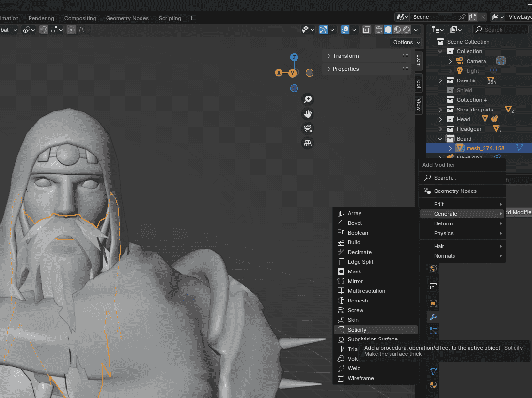
Task: Select rendered viewport shading
Action: point(407,30)
